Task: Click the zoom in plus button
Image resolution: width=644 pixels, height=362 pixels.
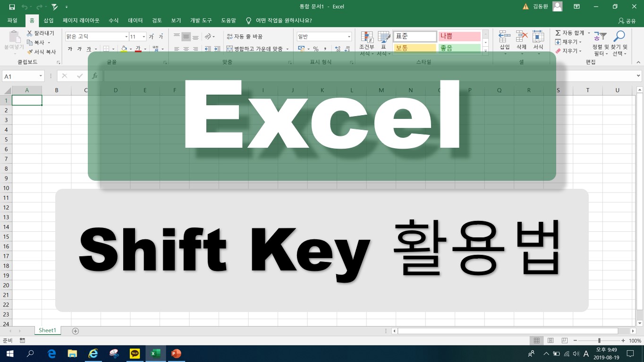Action: [623, 340]
